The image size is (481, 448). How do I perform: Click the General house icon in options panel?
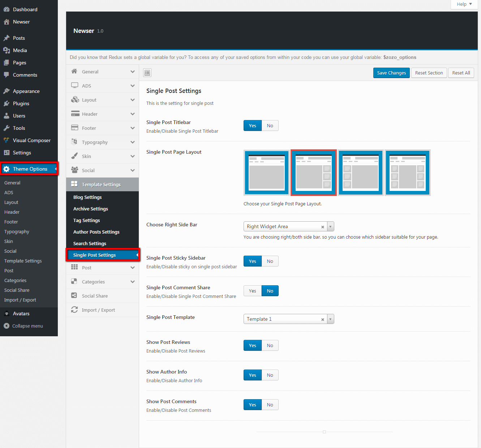click(x=74, y=71)
